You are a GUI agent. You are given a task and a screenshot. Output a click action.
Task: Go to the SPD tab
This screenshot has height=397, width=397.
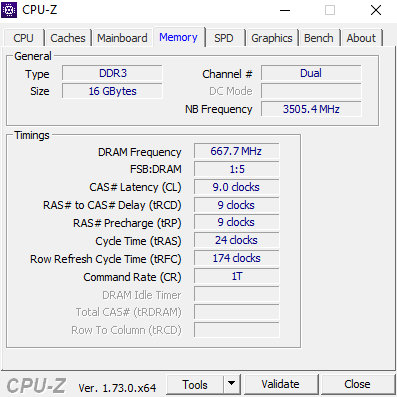click(224, 38)
